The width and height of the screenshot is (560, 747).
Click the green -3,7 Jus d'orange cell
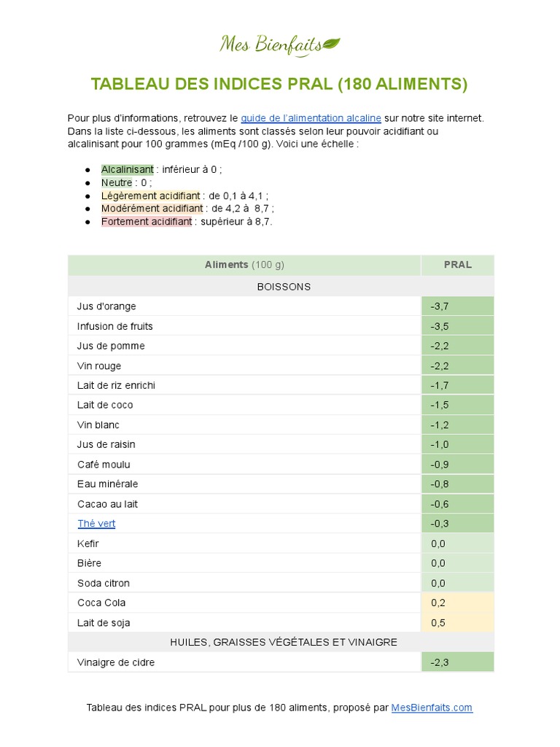[x=457, y=306]
